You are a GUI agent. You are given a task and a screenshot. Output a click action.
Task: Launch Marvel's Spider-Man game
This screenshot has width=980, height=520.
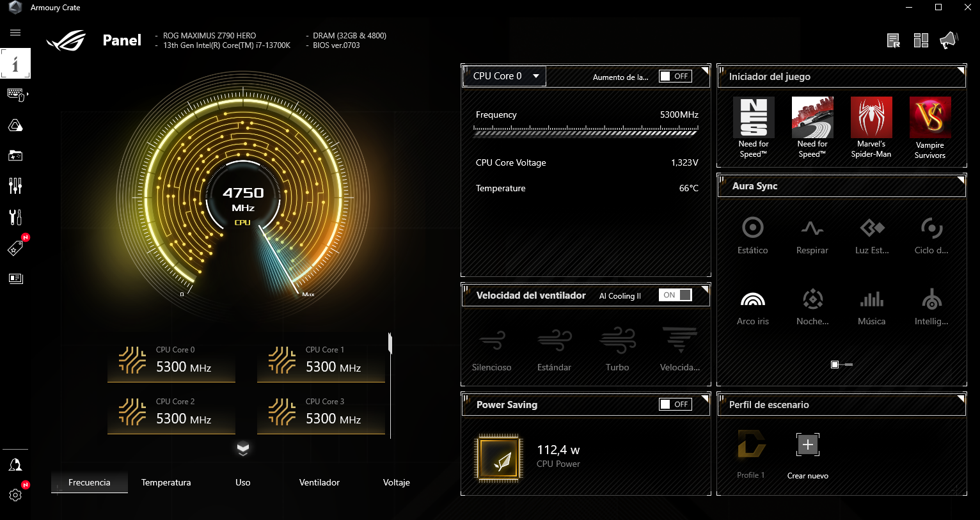(x=871, y=127)
